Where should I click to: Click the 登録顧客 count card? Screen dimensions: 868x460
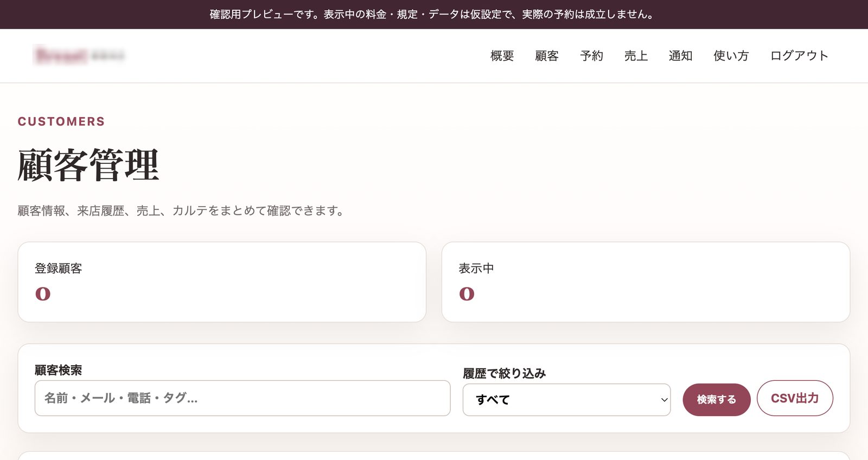coord(222,282)
